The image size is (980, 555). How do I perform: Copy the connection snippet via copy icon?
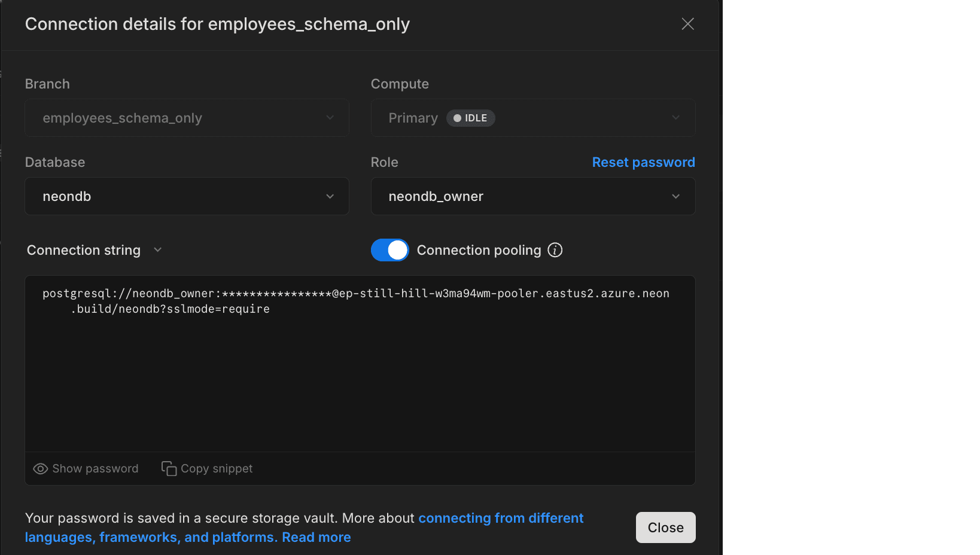(x=168, y=469)
